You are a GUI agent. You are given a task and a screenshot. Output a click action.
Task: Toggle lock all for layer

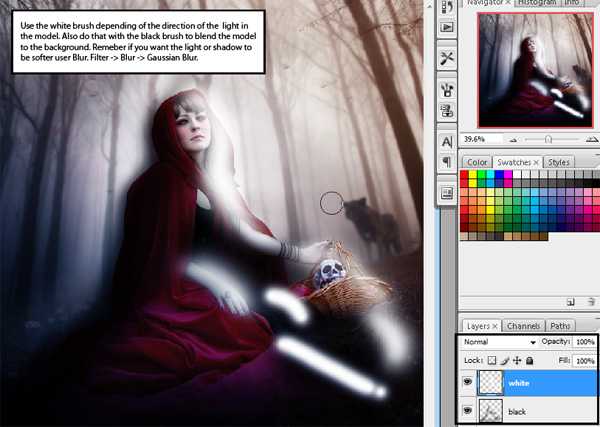[x=528, y=359]
